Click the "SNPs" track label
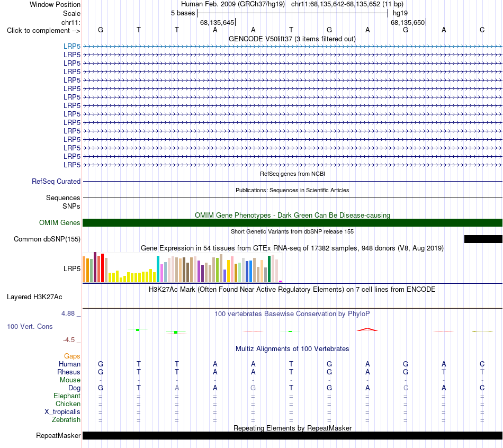The width and height of the screenshot is (503, 448). [71, 206]
